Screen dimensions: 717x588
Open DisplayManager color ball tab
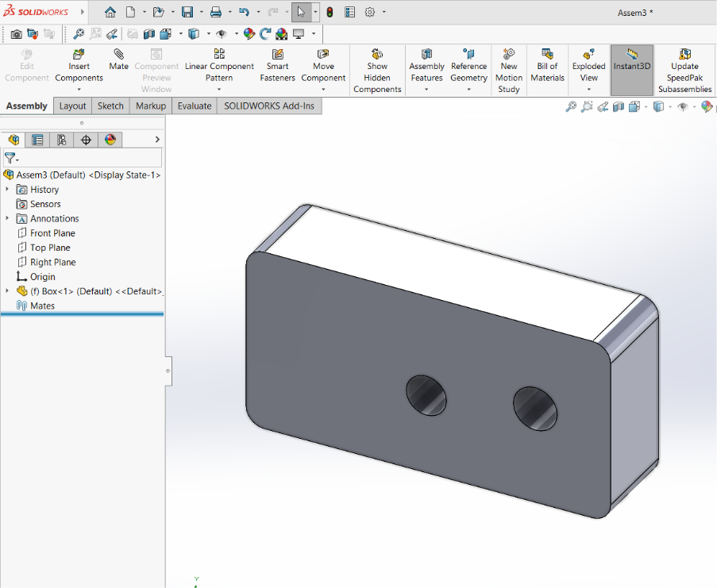click(110, 140)
